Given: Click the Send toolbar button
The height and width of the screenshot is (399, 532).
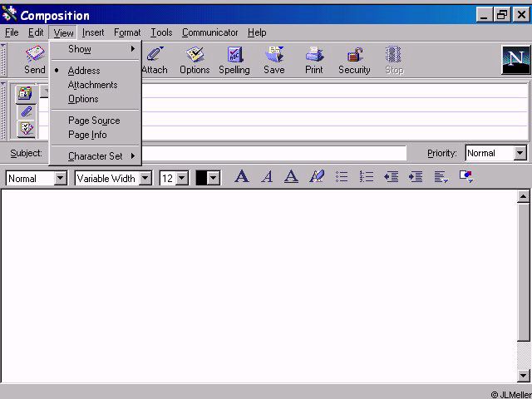Looking at the screenshot, I should click(35, 61).
